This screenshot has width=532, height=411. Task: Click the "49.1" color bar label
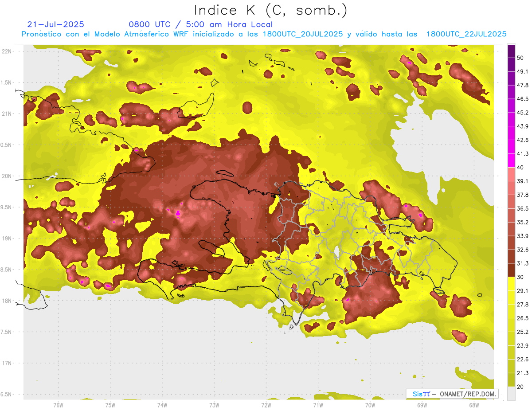pyautogui.click(x=523, y=71)
